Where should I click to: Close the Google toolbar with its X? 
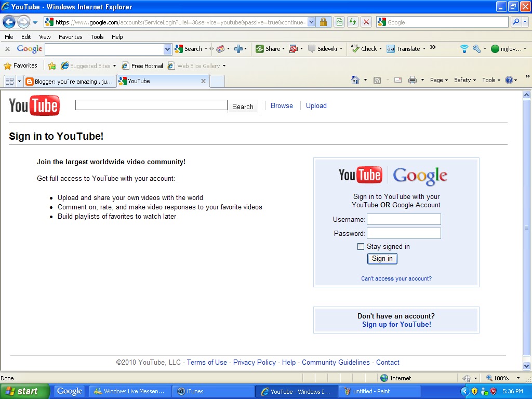tap(7, 49)
